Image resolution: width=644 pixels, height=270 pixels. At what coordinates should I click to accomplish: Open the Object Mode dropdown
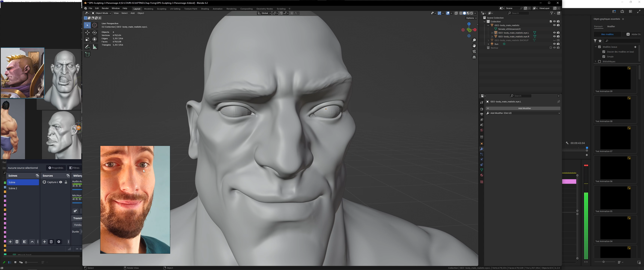(101, 13)
